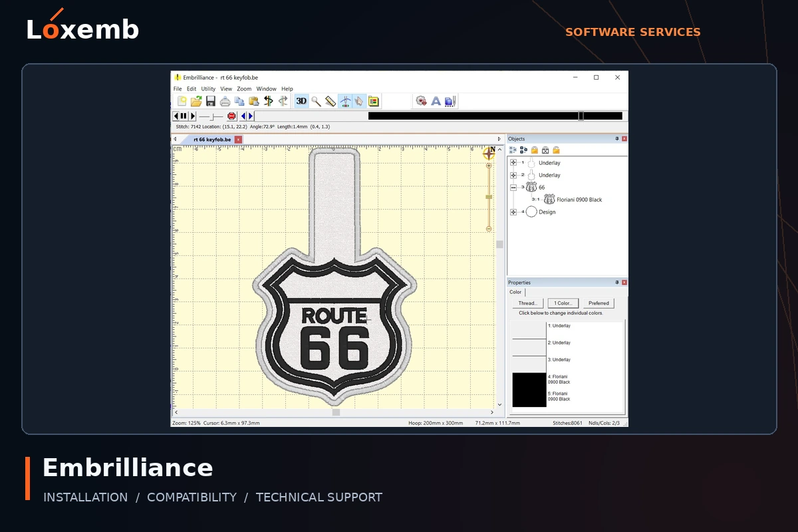Screen dimensions: 798x532
Task: Open a design file with the folder icon
Action: pyautogui.click(x=196, y=101)
